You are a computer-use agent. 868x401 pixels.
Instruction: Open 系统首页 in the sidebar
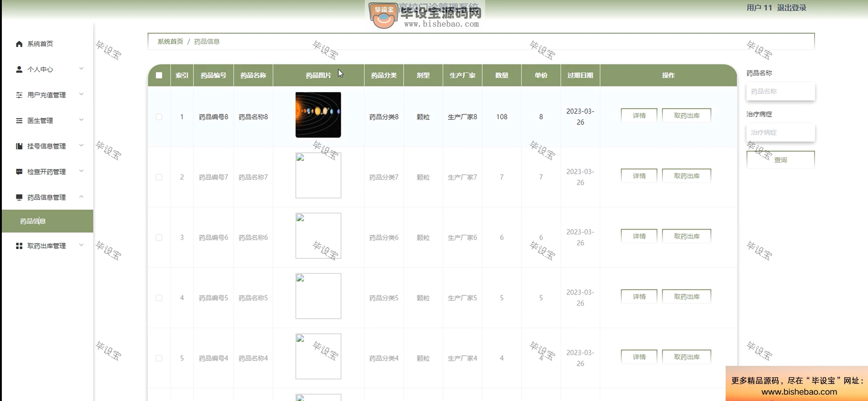pos(48,44)
